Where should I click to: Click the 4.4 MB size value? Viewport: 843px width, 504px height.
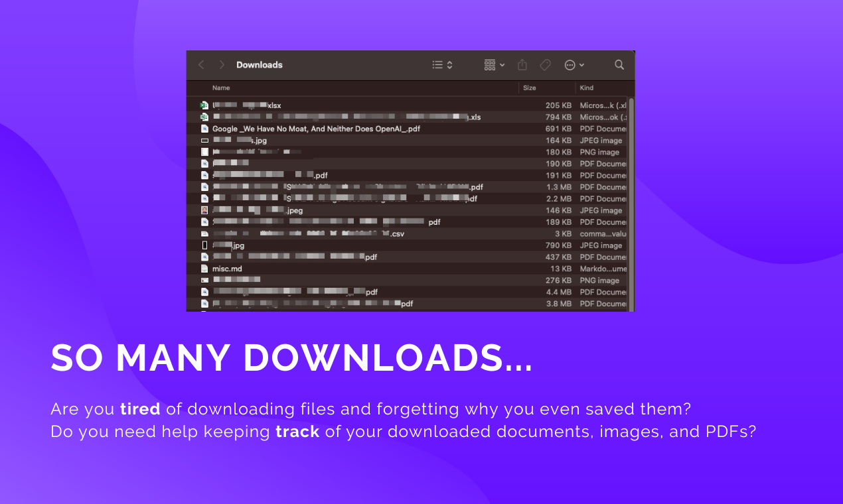click(x=559, y=292)
